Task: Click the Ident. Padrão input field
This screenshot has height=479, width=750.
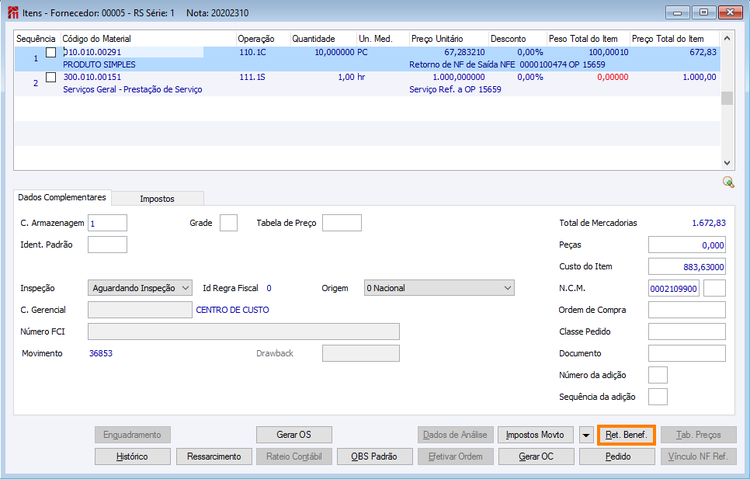Action: coord(108,245)
